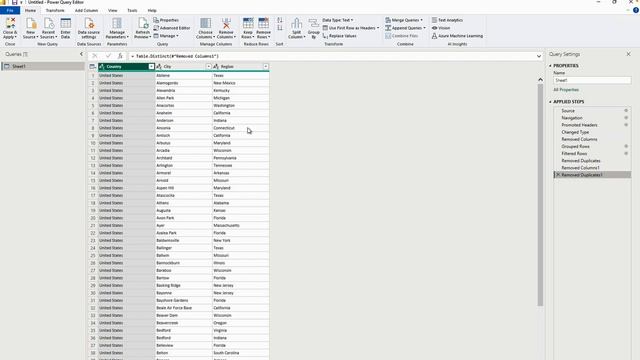The height and width of the screenshot is (360, 640).
Task: Open the Vision AI insight
Action: tap(441, 28)
